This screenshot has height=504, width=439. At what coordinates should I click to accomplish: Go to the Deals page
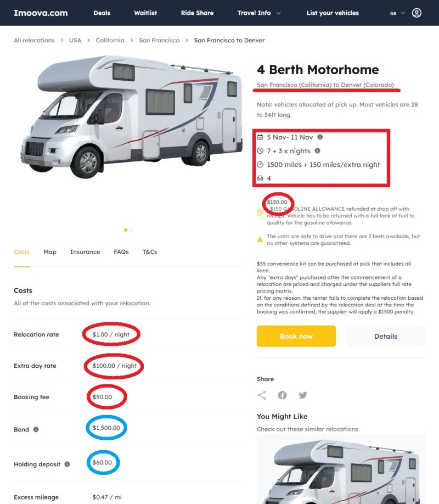[x=102, y=13]
